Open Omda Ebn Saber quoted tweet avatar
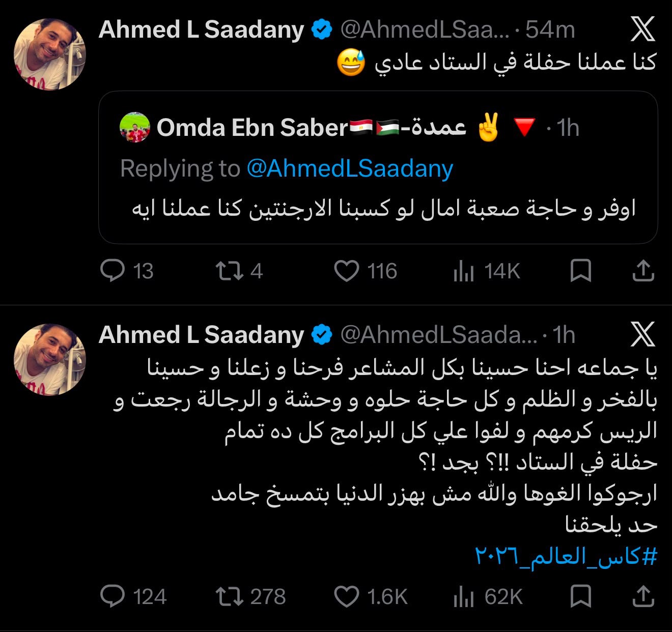The height and width of the screenshot is (632, 672). [x=135, y=127]
